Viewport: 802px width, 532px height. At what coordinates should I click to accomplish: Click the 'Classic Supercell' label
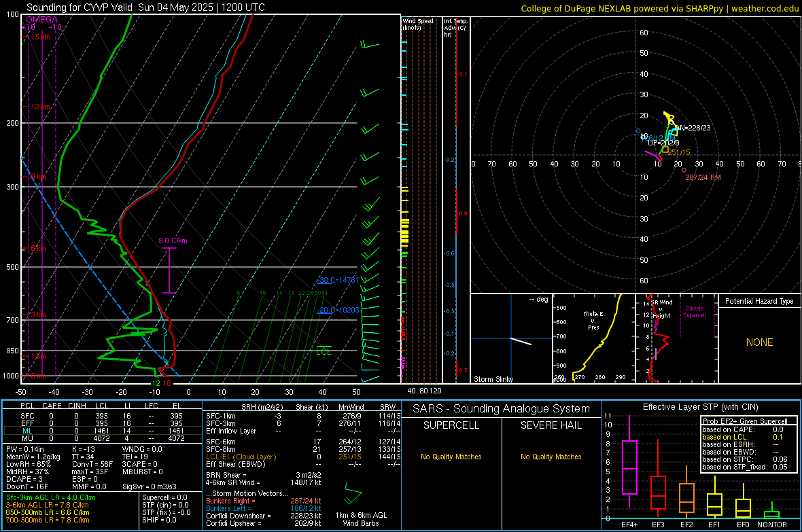695,312
